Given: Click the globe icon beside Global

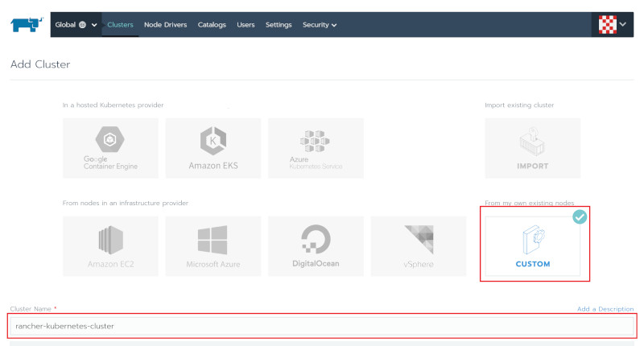Looking at the screenshot, I should pos(83,25).
